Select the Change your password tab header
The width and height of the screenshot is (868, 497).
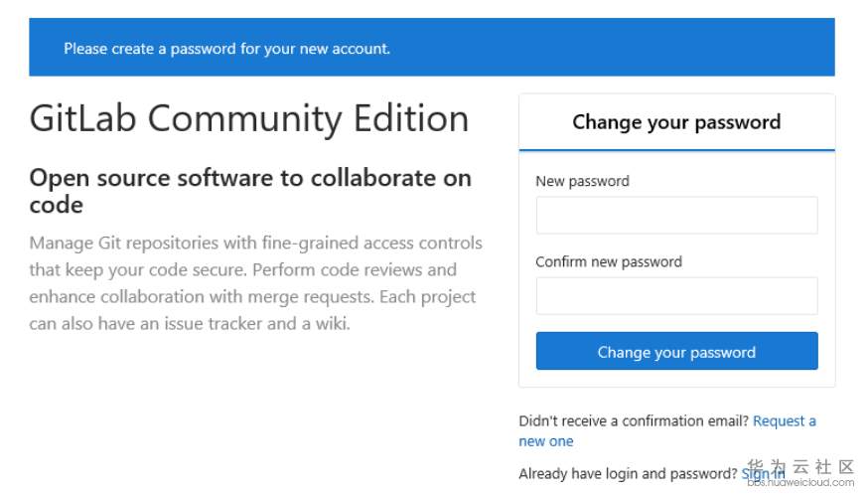(x=676, y=122)
